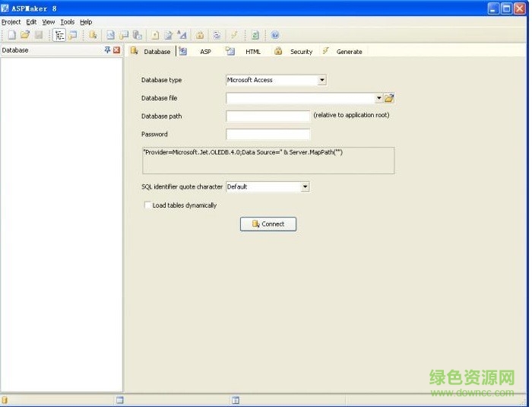
Task: Open the Database type dropdown
Action: (x=322, y=80)
